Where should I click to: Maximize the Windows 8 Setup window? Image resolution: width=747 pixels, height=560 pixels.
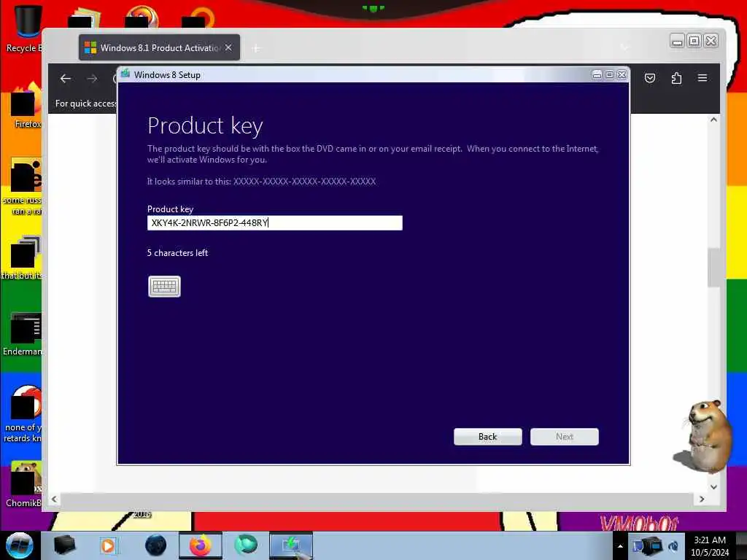pos(609,75)
